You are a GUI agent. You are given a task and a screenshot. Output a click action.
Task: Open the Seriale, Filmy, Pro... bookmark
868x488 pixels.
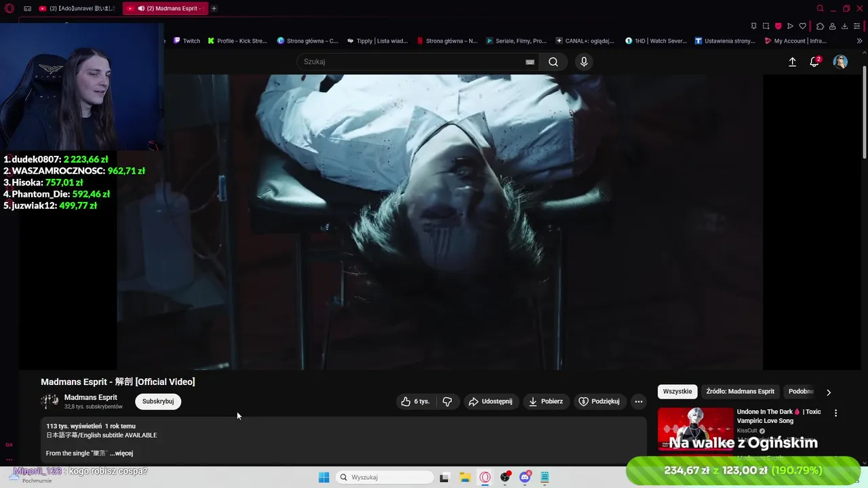coord(516,41)
